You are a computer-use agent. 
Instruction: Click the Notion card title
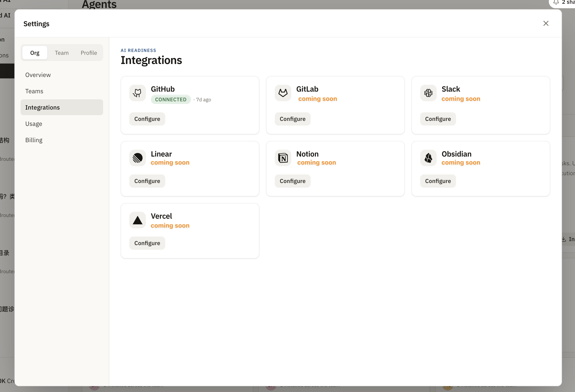click(x=307, y=154)
